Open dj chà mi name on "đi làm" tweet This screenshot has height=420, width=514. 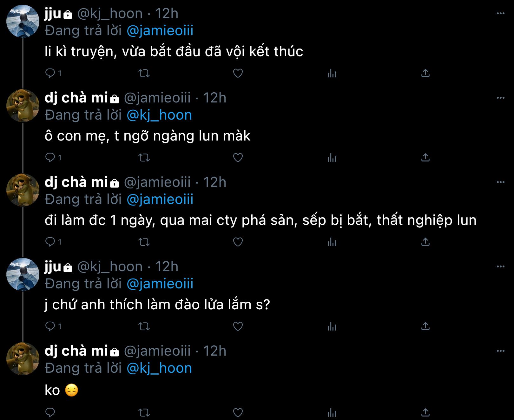pyautogui.click(x=76, y=182)
